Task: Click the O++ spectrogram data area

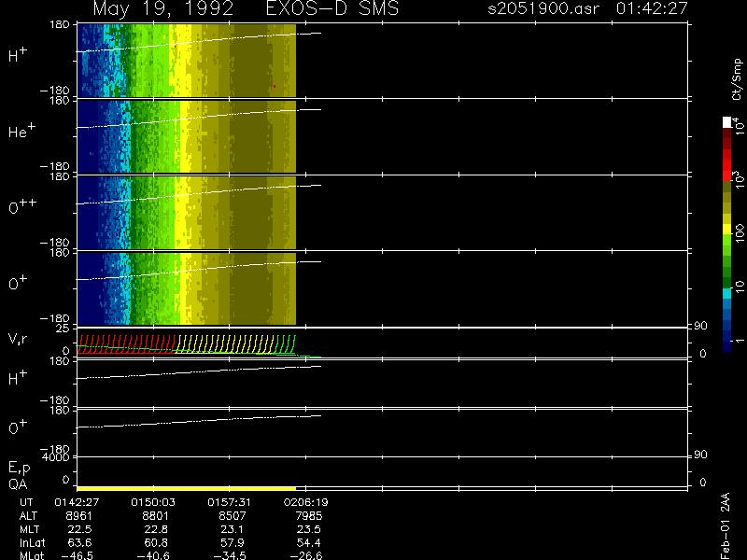Action: coord(186,213)
